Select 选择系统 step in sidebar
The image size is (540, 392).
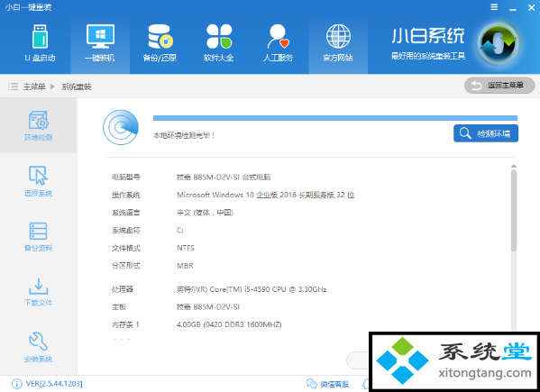pyautogui.click(x=38, y=181)
